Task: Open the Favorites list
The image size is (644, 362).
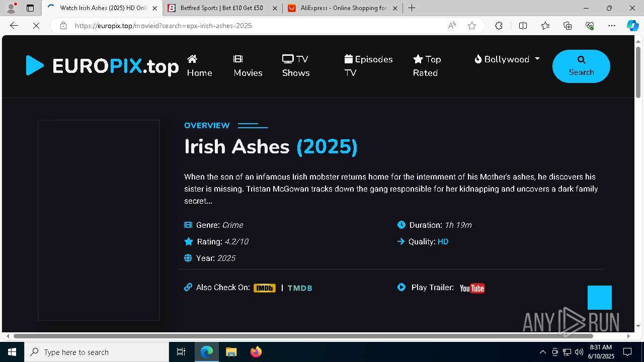Action: pos(545,26)
